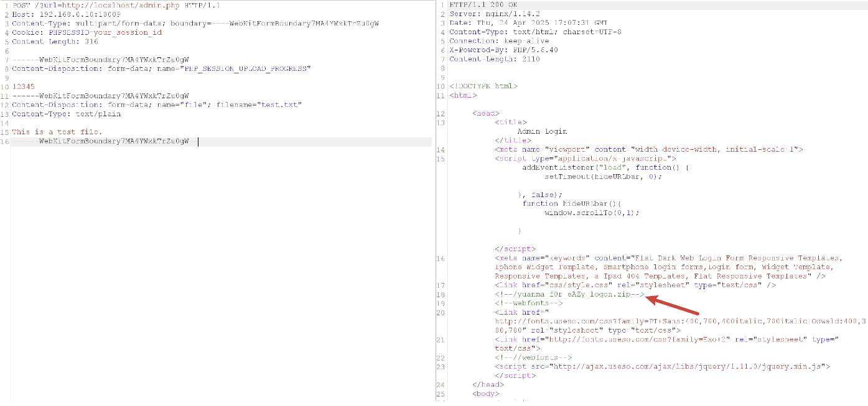Click the opening '<html>' tag in the response
Screen dimensions: 868x406
coord(463,96)
